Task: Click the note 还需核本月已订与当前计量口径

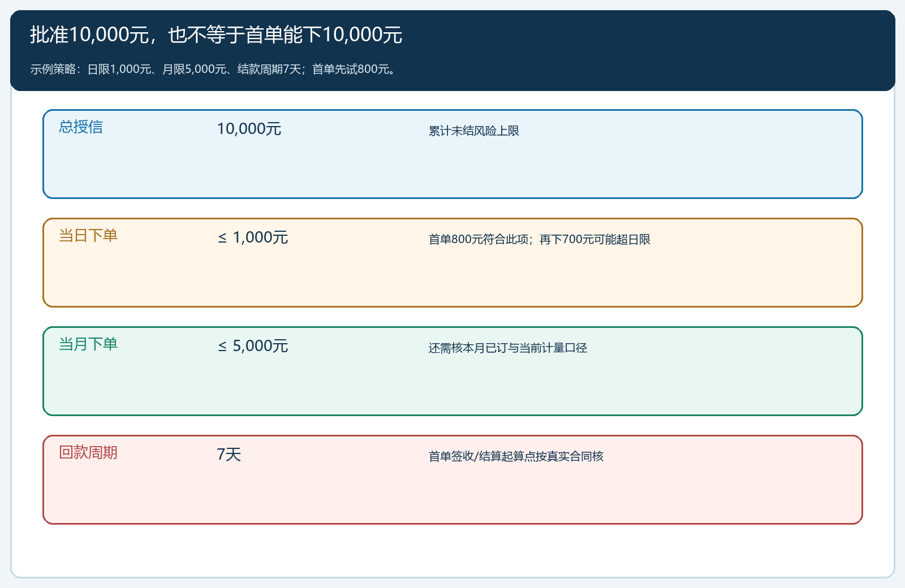Action: click(508, 348)
